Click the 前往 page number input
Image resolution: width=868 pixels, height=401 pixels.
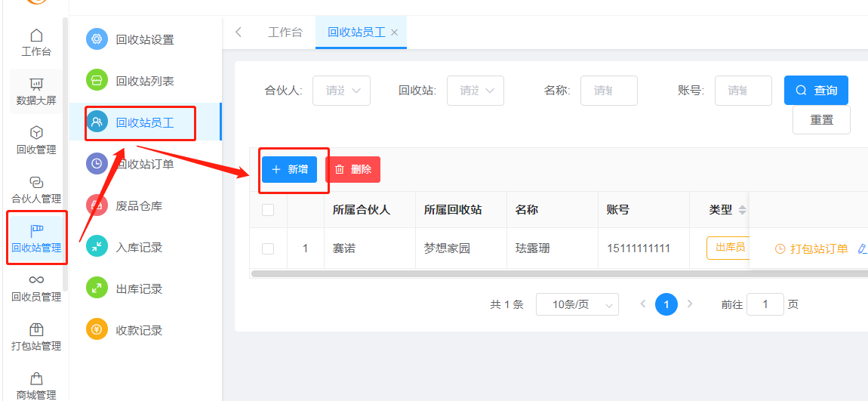pyautogui.click(x=765, y=304)
